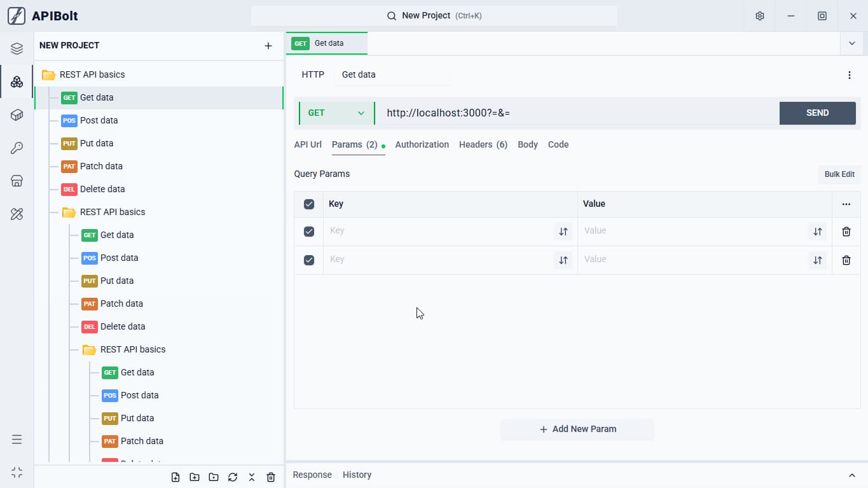
Task: Switch to the Headers (6) tab
Action: [x=483, y=144]
